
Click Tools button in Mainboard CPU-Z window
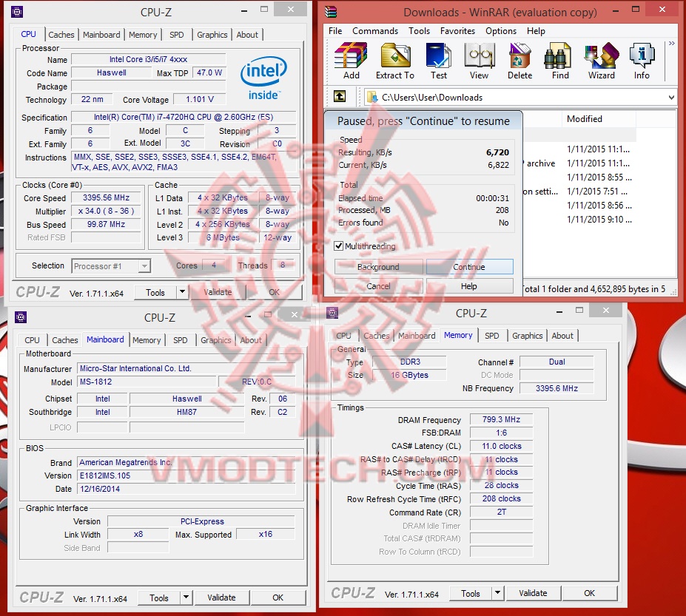[x=159, y=598]
